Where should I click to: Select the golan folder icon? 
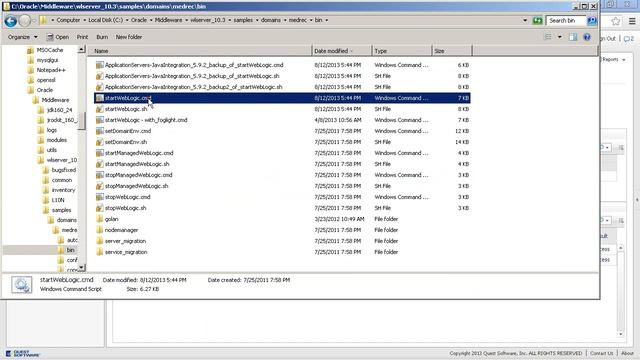(x=100, y=219)
